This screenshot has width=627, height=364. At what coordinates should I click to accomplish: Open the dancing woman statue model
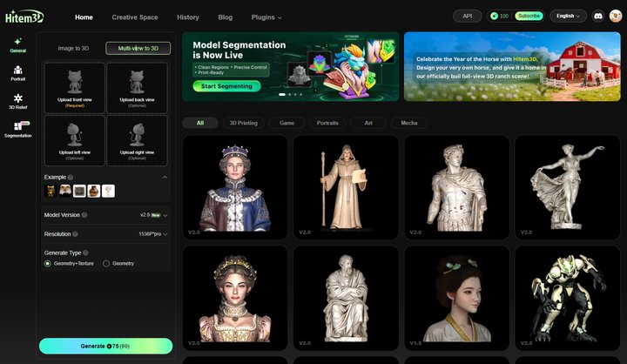(568, 187)
